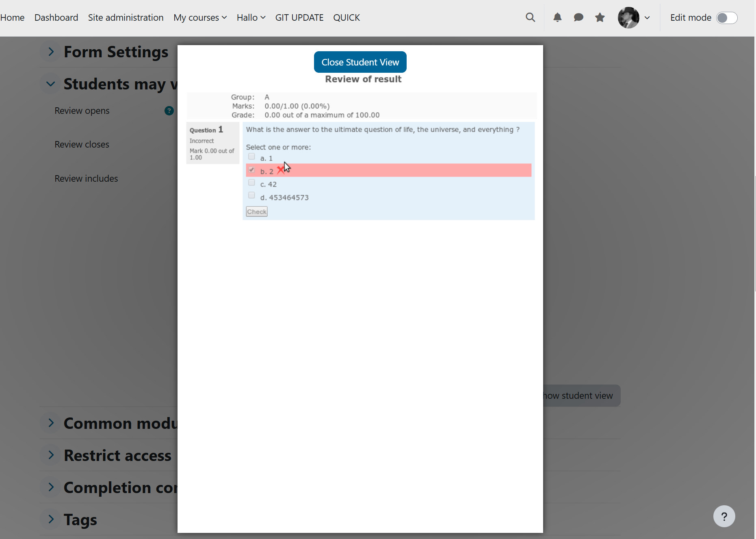The image size is (756, 539).
Task: Open the Hallo dropdown menu
Action: [x=251, y=17]
